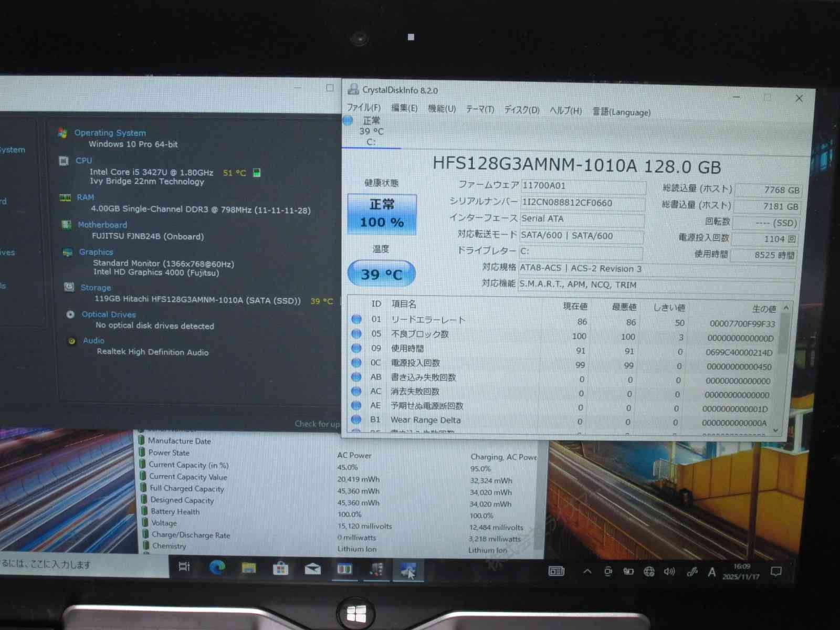
Task: Show hidden system tray icons chevron
Action: tap(587, 571)
